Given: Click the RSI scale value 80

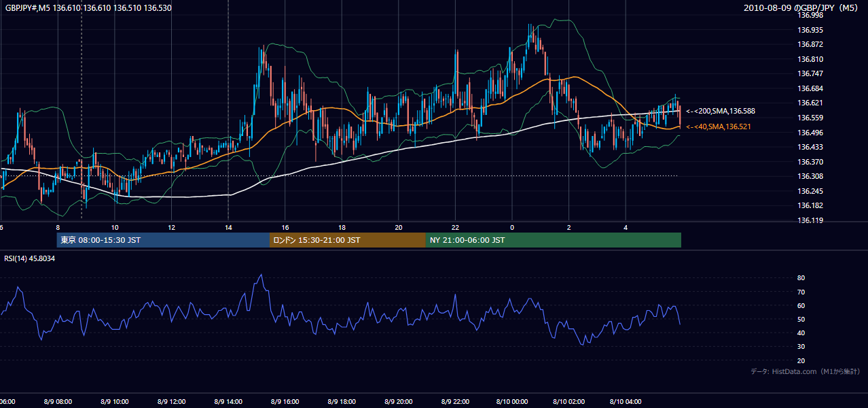Looking at the screenshot, I should [x=801, y=278].
